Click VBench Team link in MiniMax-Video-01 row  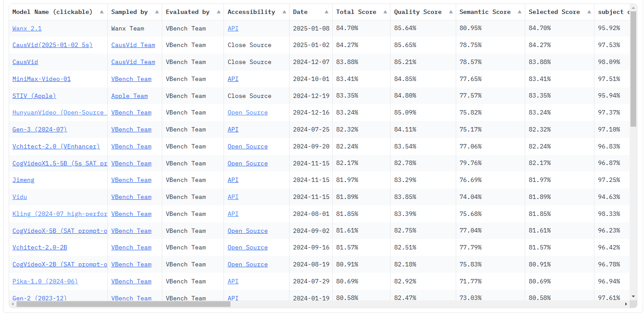[131, 79]
